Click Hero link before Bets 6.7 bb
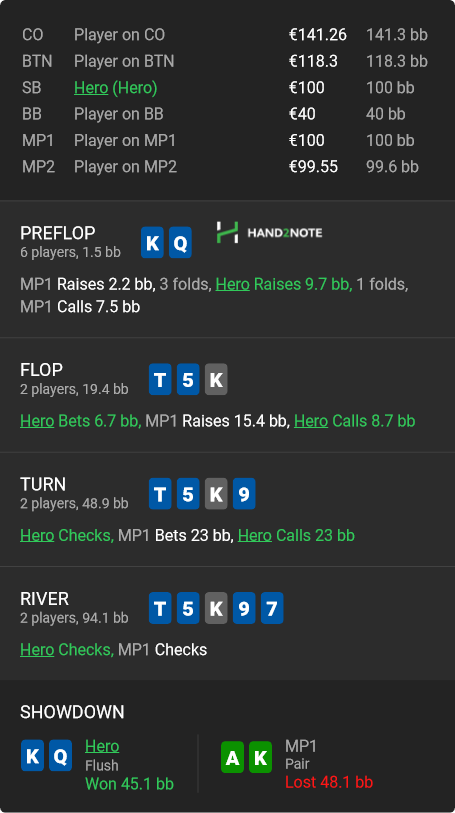Image resolution: width=455 pixels, height=813 pixels. tap(37, 420)
